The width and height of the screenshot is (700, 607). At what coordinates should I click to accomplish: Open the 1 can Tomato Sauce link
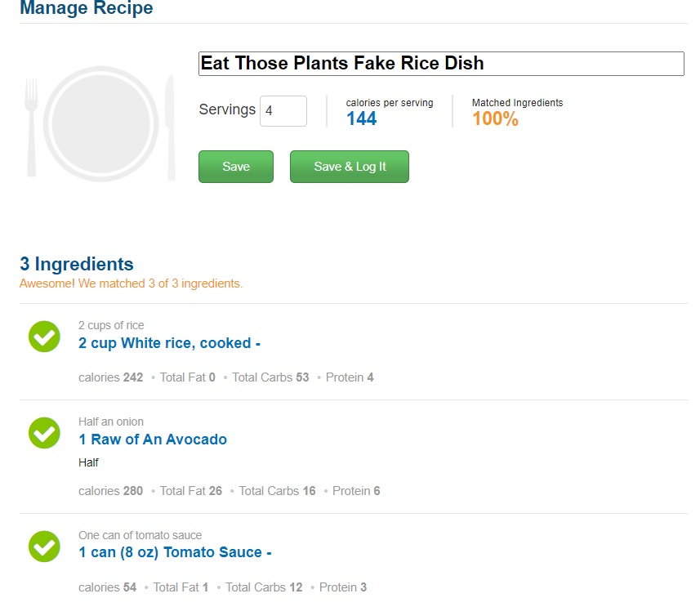[175, 552]
